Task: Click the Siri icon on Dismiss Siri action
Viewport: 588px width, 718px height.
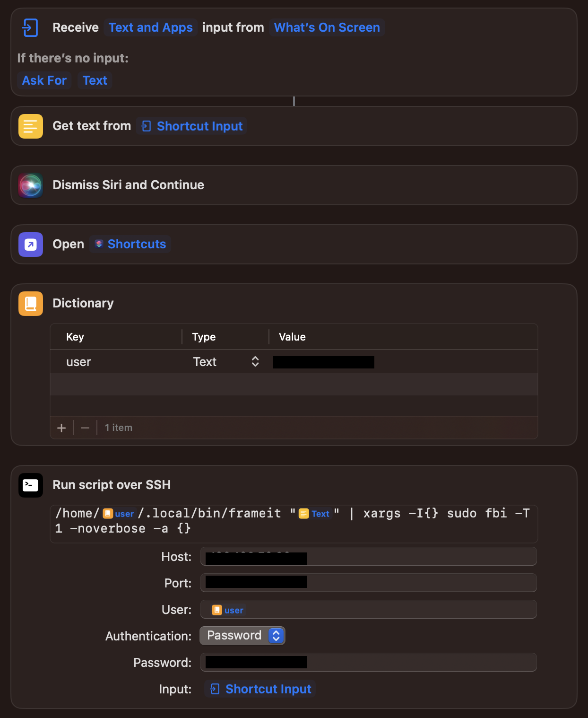Action: [30, 185]
